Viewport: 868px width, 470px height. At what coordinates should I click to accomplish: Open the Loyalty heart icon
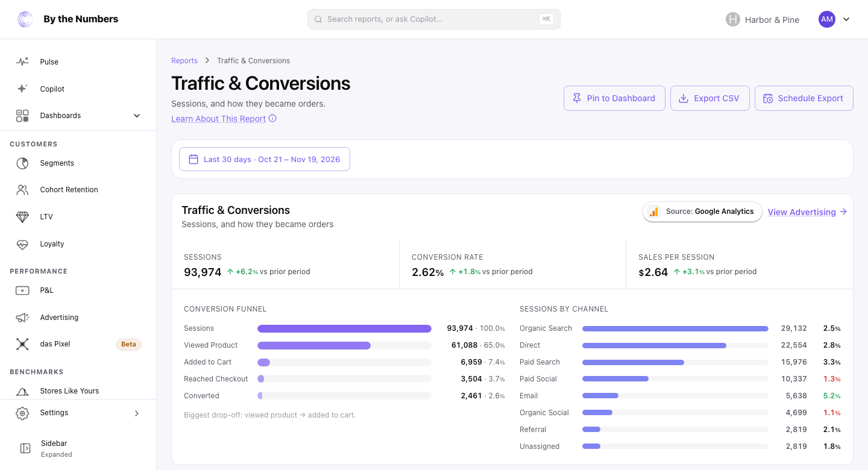22,244
